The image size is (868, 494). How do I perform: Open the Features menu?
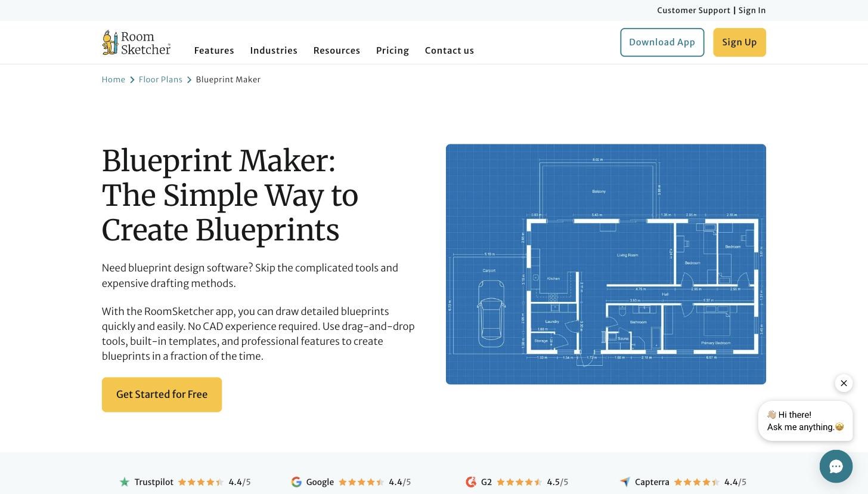[214, 51]
